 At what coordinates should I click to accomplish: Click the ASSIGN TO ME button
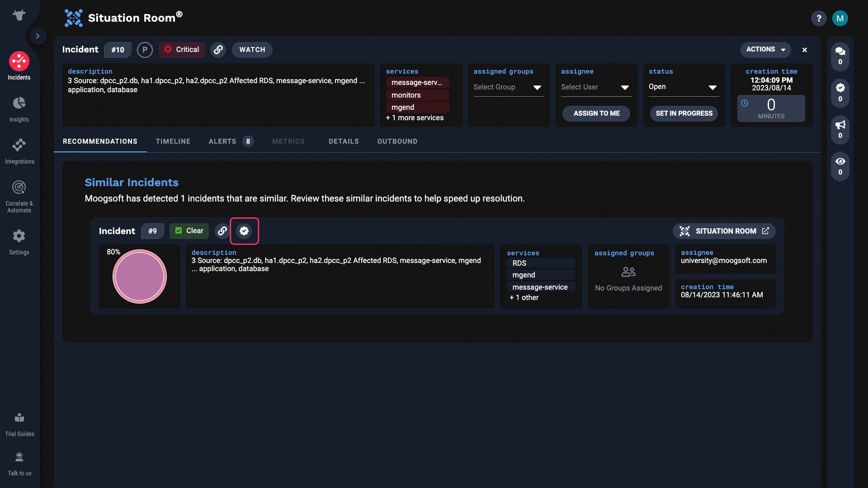click(x=596, y=113)
